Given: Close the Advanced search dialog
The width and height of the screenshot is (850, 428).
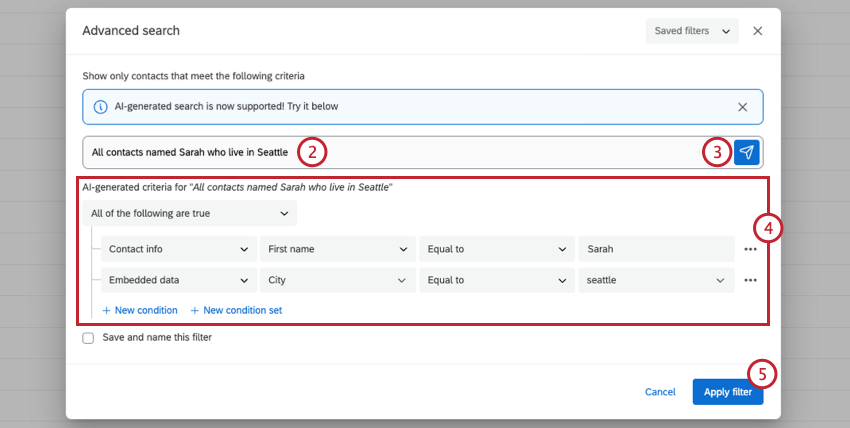Looking at the screenshot, I should 757,31.
